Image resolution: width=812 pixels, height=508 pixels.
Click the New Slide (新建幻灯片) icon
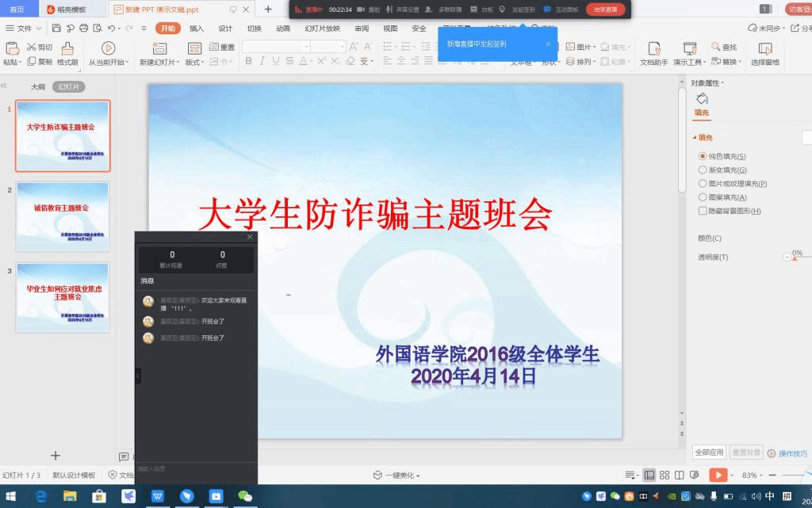click(158, 49)
